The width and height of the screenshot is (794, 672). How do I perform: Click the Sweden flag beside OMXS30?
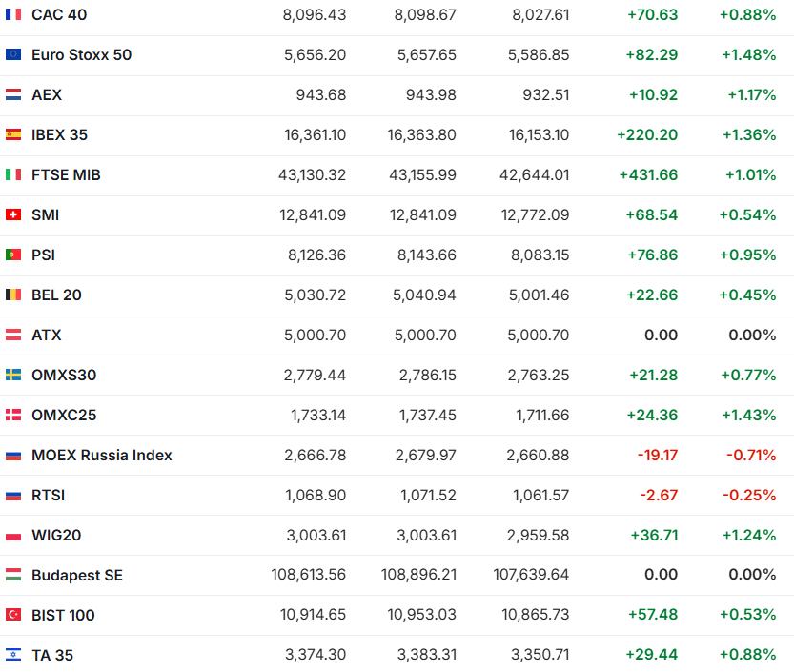coord(13,375)
